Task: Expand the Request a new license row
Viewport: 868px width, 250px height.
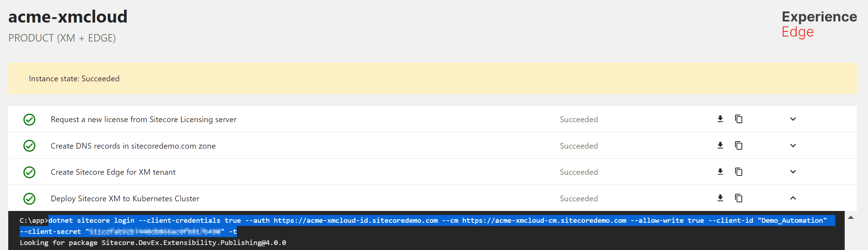Action: (793, 119)
